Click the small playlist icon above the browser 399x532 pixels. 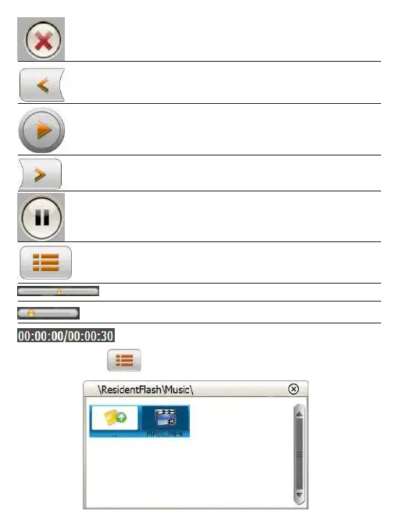point(124,360)
